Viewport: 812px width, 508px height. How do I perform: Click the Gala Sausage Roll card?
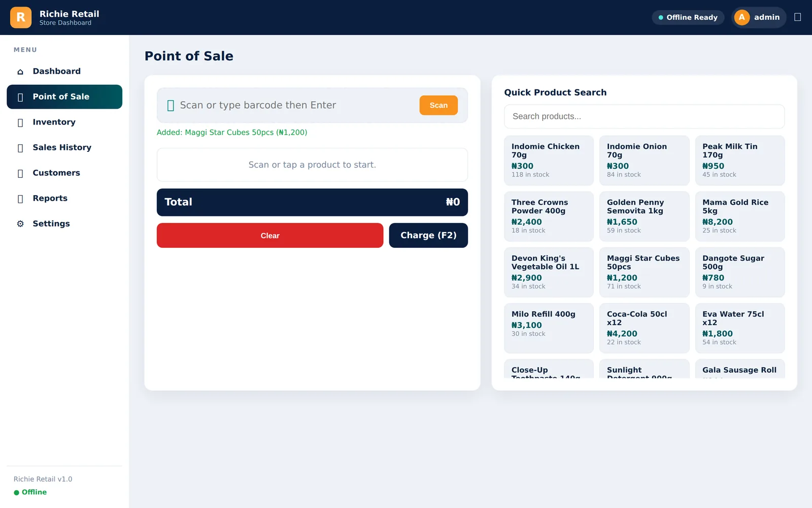(740, 369)
